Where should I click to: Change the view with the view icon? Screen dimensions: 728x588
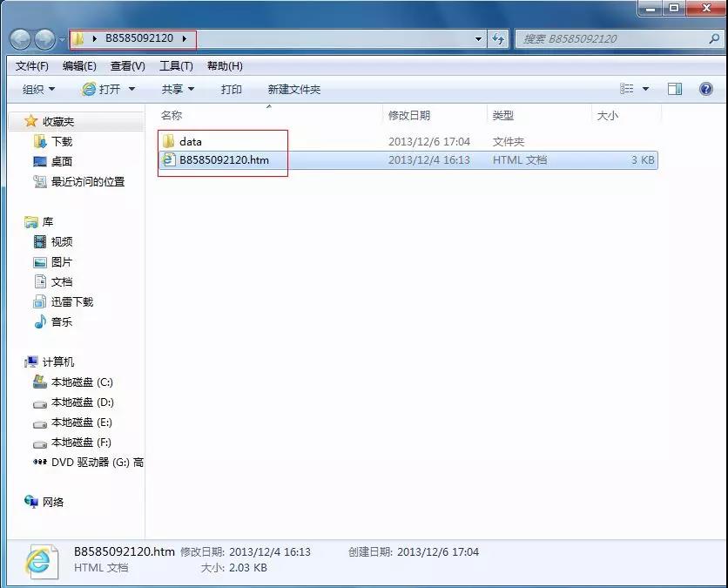click(x=626, y=88)
